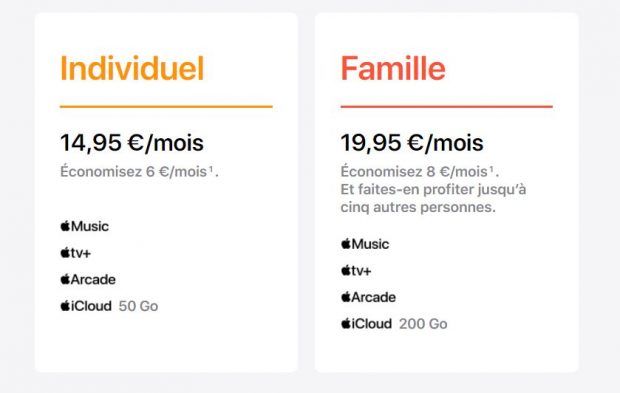This screenshot has height=393, width=620.
Task: Select the Apple Arcade logo in the Individuel plan
Action: click(88, 279)
